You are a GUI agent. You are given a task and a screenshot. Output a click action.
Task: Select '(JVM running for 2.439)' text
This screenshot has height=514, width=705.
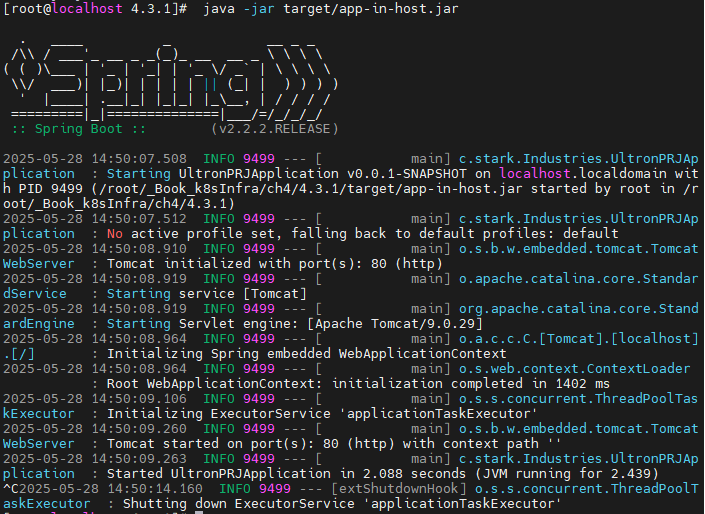(x=567, y=474)
